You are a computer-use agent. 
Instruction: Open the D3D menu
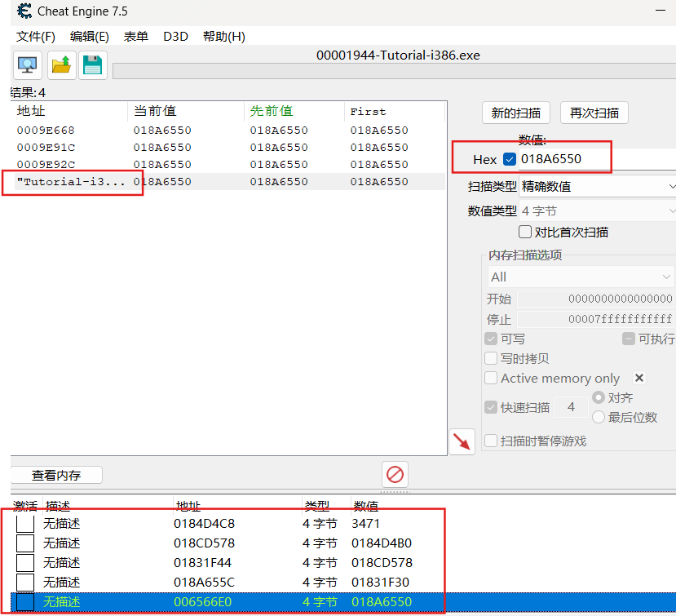pos(175,37)
